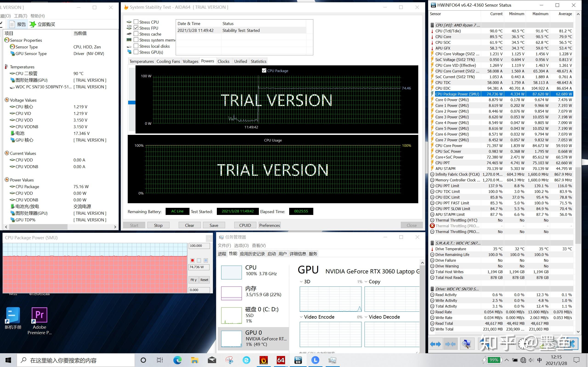This screenshot has width=588, height=367.
Task: Expand Video Encode graph dropdown
Action: pos(301,317)
